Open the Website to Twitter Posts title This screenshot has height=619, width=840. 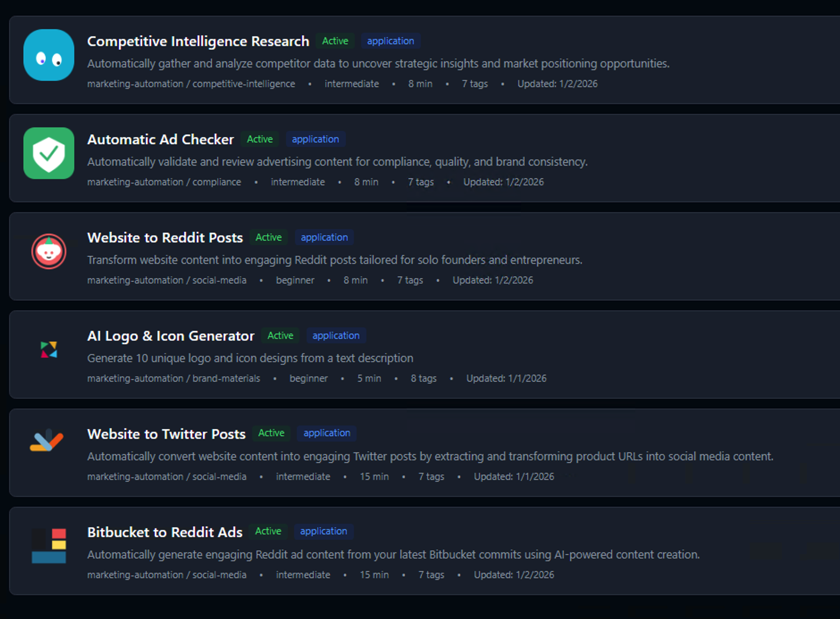click(166, 434)
